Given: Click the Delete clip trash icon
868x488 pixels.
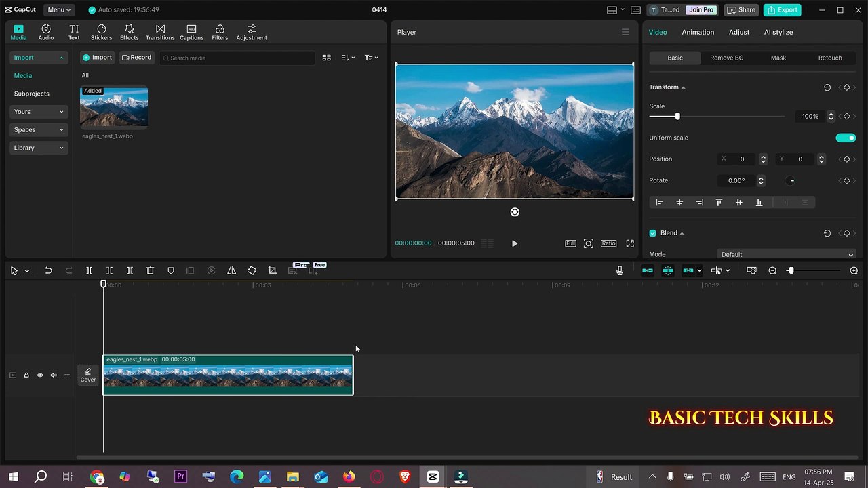Looking at the screenshot, I should 151,270.
